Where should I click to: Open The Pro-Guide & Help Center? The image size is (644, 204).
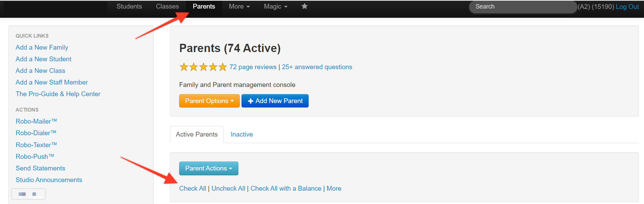pyautogui.click(x=58, y=94)
